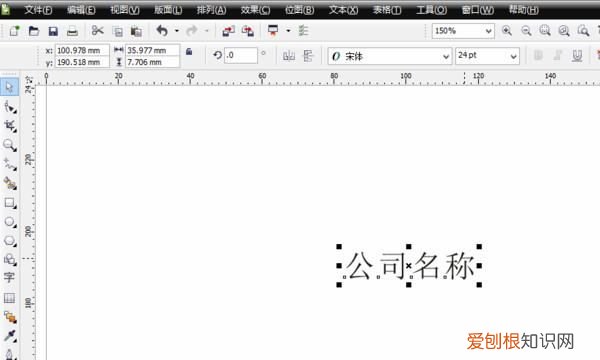This screenshot has height=360, width=600.
Task: Open the 表格(T) menu
Action: 387,10
